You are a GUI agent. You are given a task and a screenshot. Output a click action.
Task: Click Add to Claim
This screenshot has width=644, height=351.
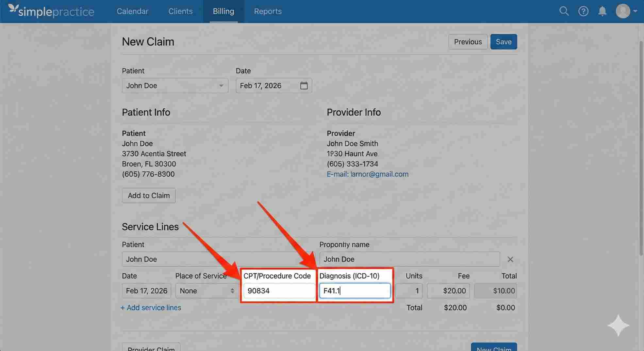[149, 195]
